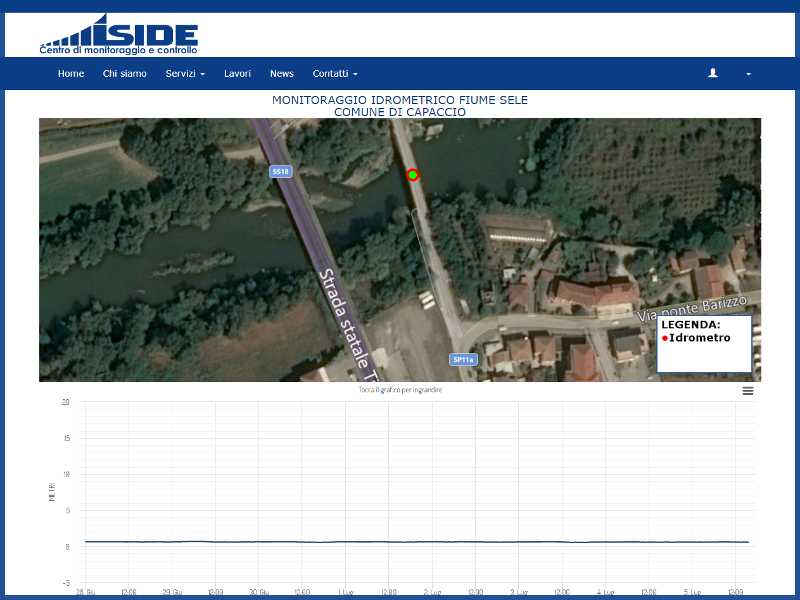Click the 'METRI' y-axis title of the chart
The width and height of the screenshot is (800, 600).
coord(52,491)
